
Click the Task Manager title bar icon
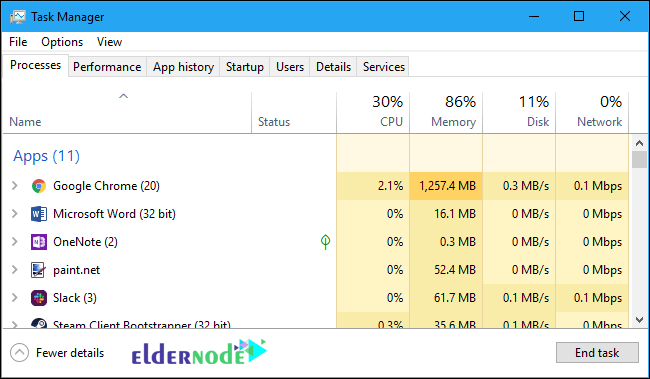click(x=18, y=17)
